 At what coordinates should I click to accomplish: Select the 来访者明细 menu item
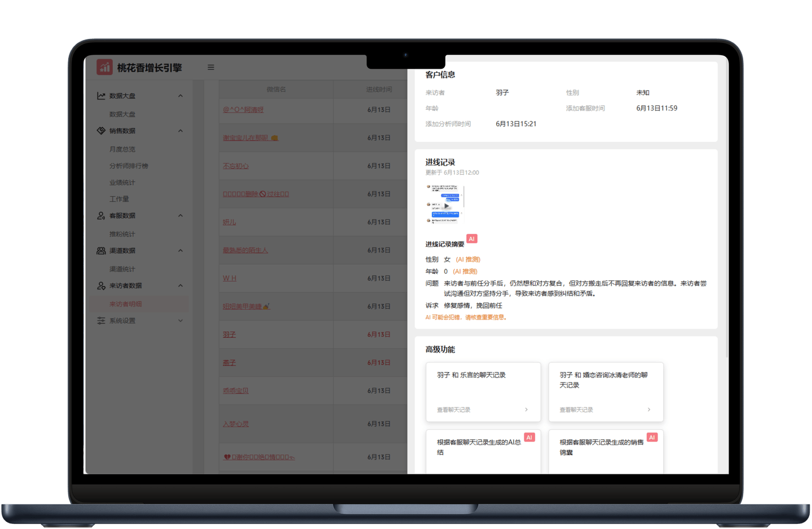pos(126,304)
